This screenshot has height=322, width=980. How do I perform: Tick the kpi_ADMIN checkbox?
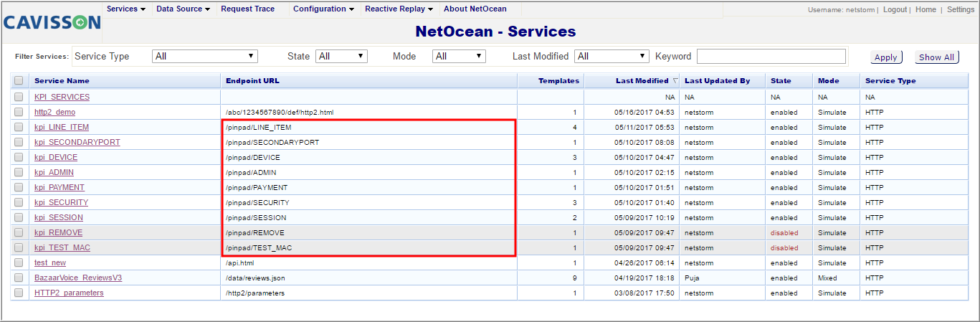click(19, 172)
